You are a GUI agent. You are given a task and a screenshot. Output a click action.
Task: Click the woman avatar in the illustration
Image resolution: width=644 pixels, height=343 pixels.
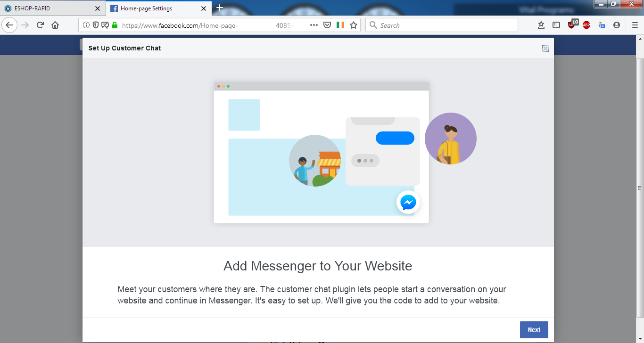(x=451, y=139)
